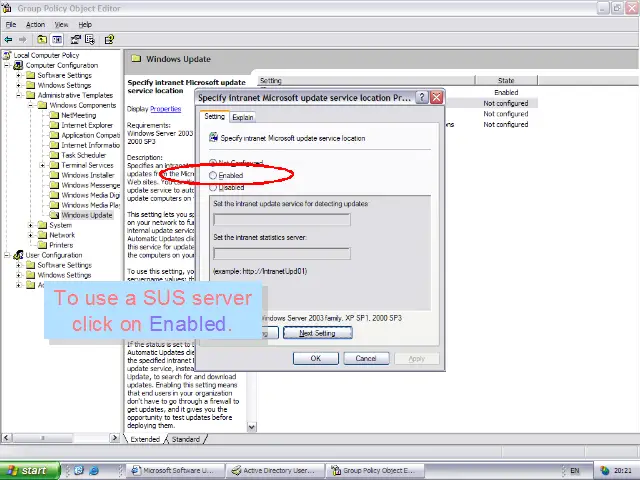Click the Up one level folder icon
This screenshot has height=480, width=640.
click(42, 40)
